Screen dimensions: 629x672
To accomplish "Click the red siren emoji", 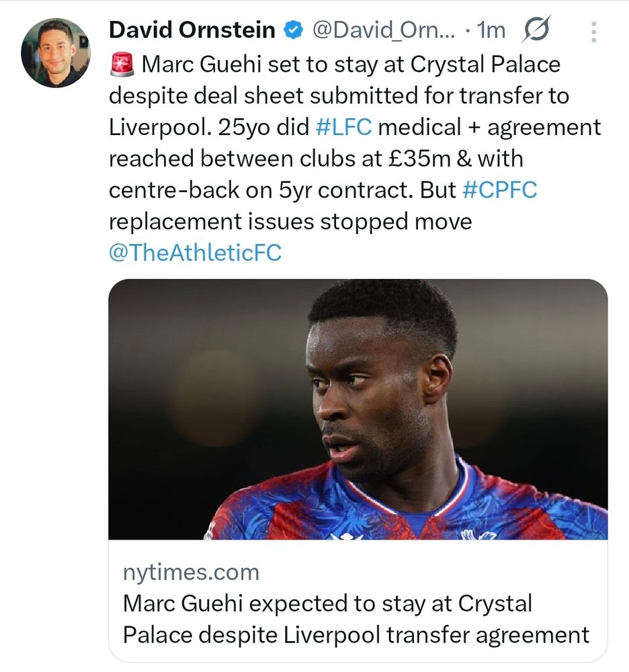I will coord(122,65).
